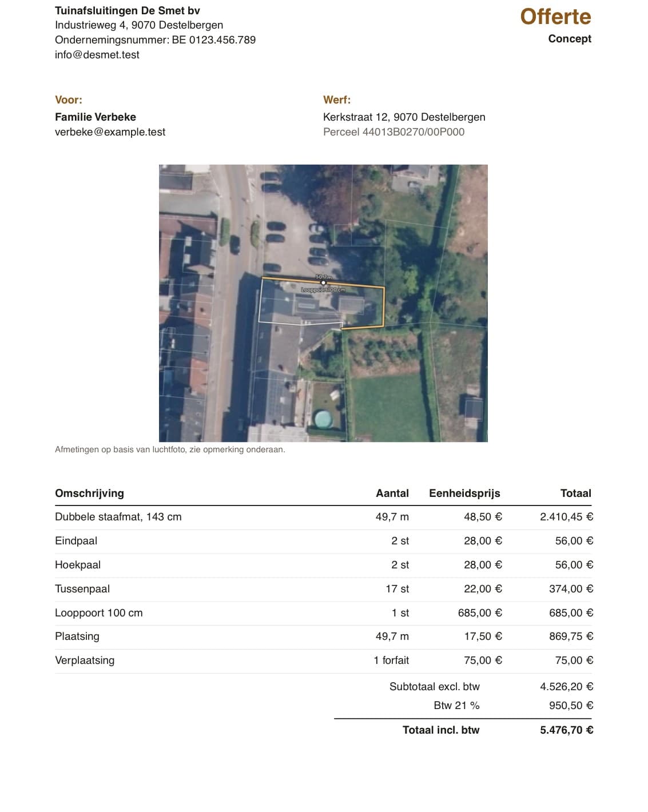
Task: Click the Eenheidsprijs column header
Action: [x=464, y=493]
